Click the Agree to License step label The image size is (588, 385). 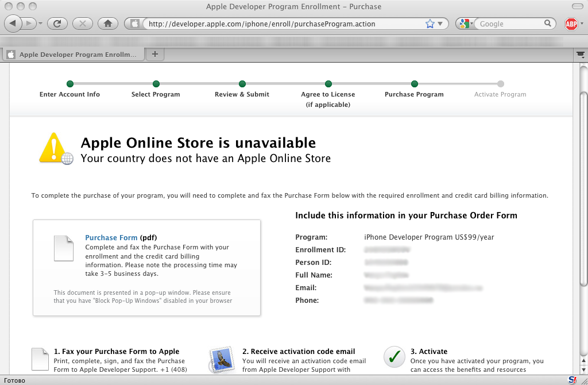pyautogui.click(x=328, y=99)
